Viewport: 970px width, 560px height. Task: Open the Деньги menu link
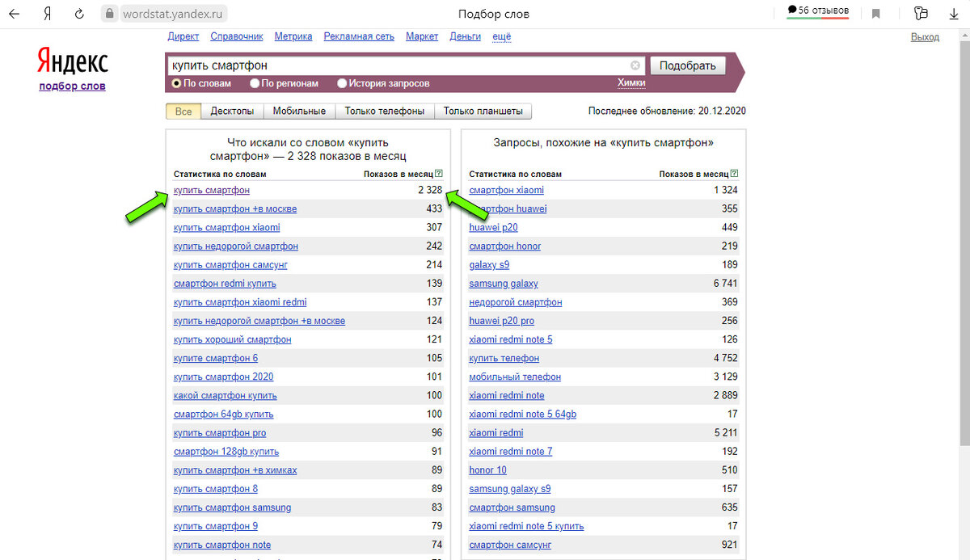[x=465, y=36]
